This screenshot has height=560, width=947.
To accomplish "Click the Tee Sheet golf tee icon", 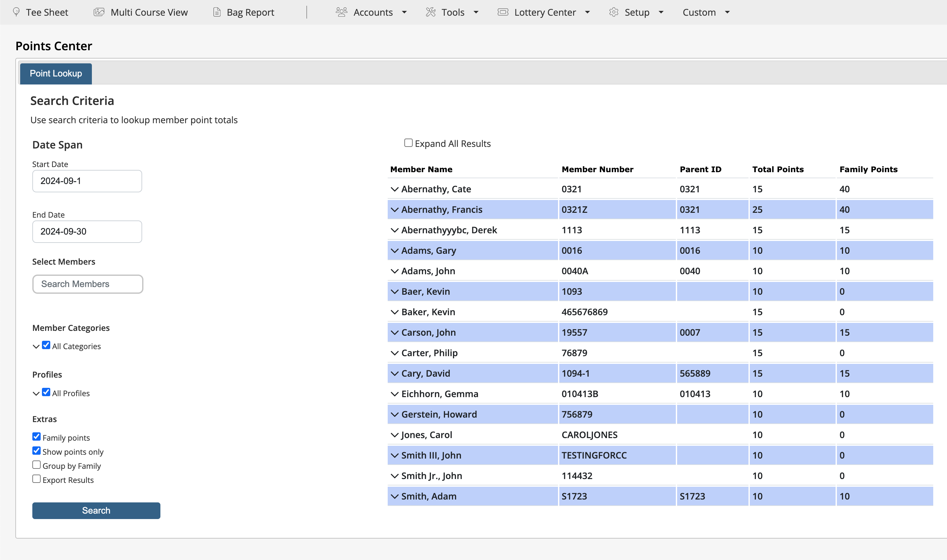I will 16,12.
